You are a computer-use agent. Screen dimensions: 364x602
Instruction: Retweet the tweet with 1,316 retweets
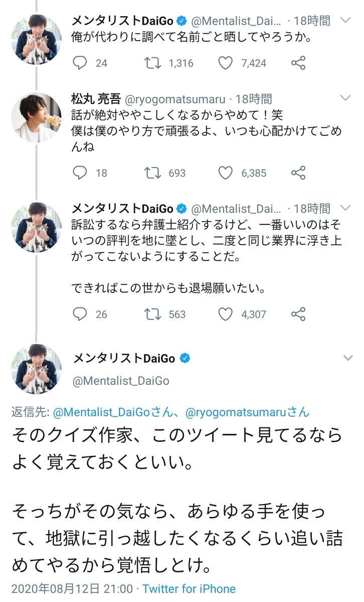(152, 63)
